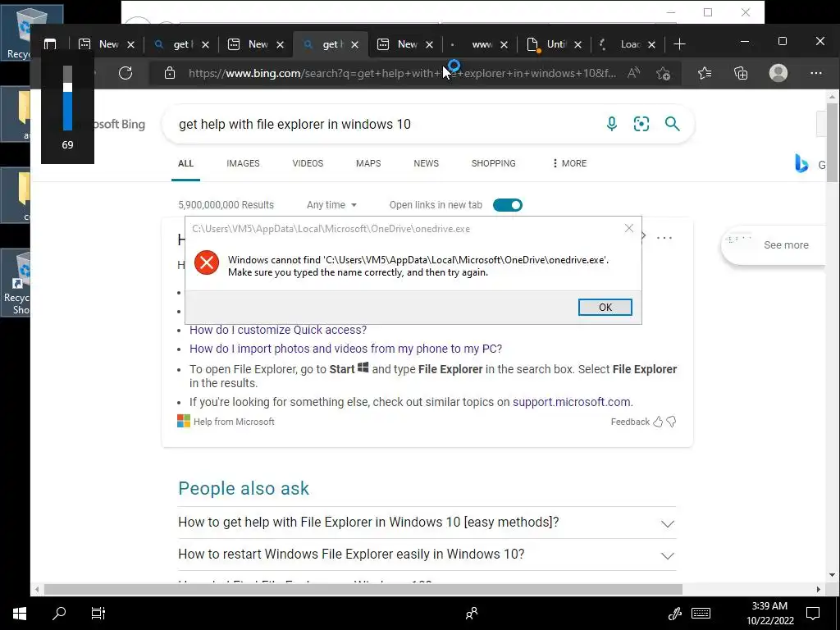Switch to the 'www' browser tab
The image size is (840, 630).
coord(478,44)
